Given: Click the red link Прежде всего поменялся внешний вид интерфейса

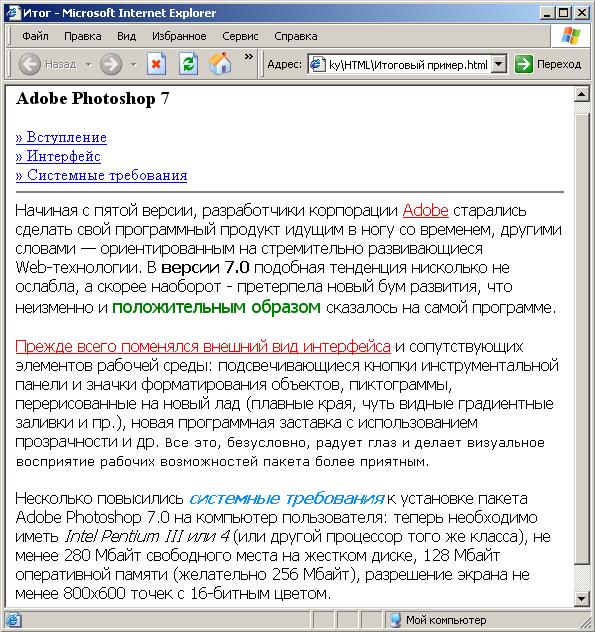Looking at the screenshot, I should (x=203, y=346).
